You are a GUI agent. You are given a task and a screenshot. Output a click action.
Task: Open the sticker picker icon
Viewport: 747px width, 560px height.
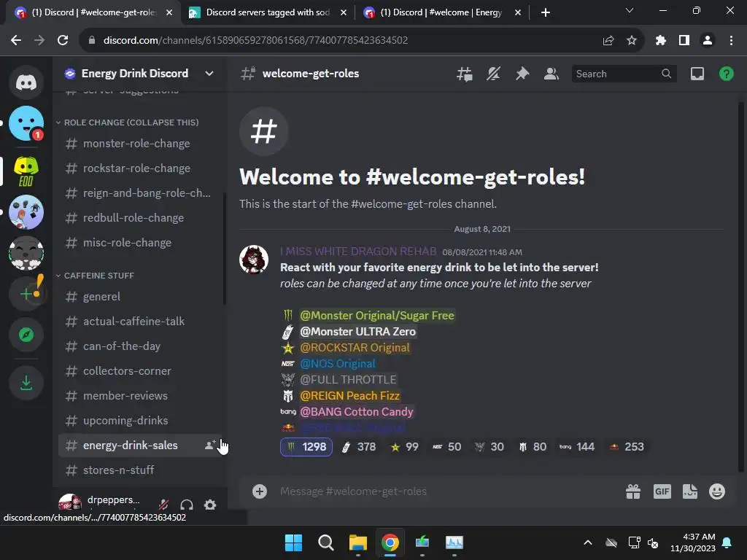click(690, 491)
